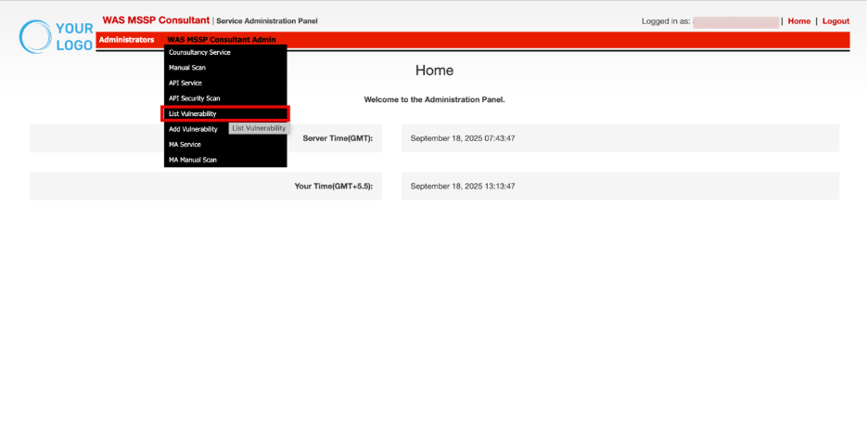Select API Service menu entry

[x=225, y=83]
